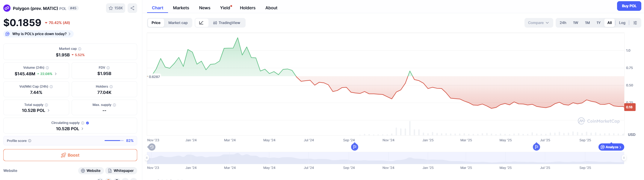
Task: Expand Circulating supply details chevron
Action: pos(82,129)
